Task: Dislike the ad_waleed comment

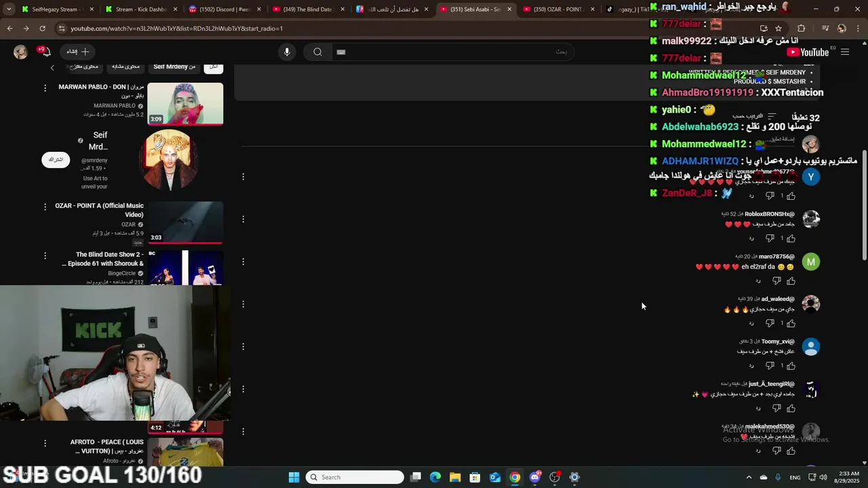Action: pyautogui.click(x=770, y=323)
